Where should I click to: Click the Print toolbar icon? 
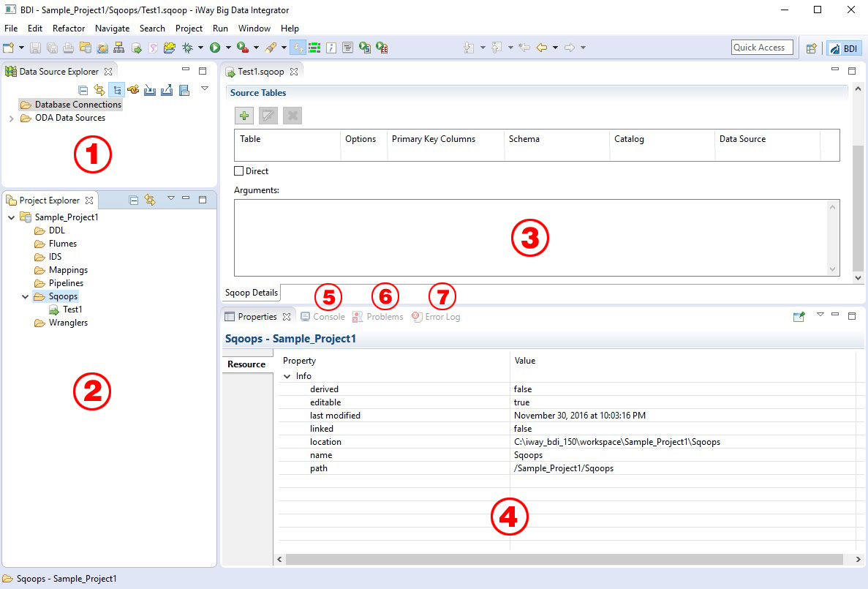click(x=69, y=48)
